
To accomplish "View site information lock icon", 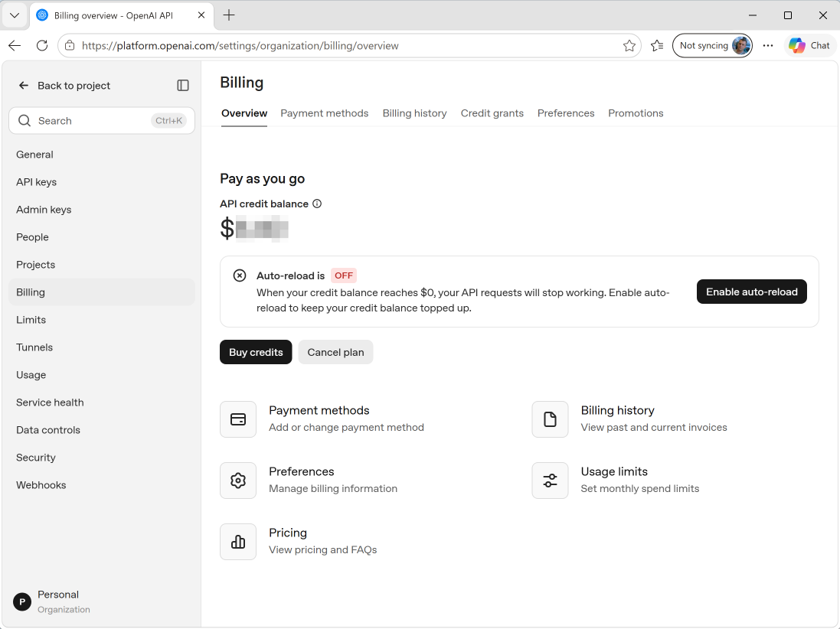I will point(70,46).
